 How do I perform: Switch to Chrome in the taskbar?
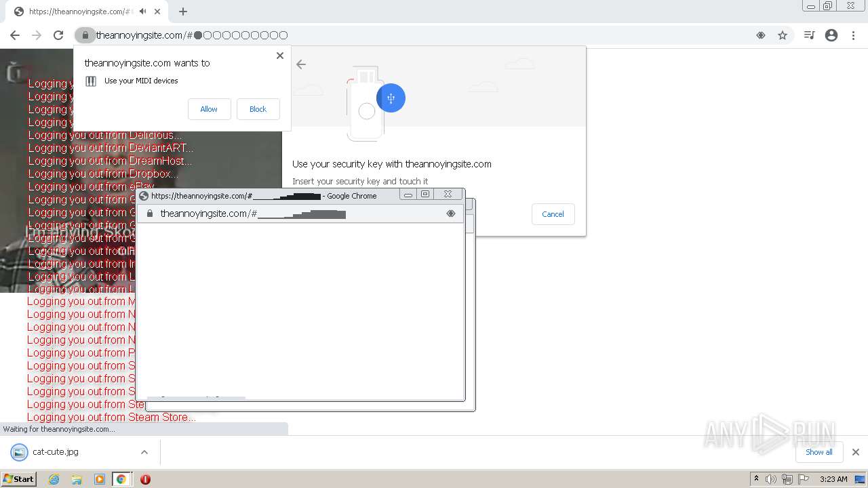(x=121, y=479)
